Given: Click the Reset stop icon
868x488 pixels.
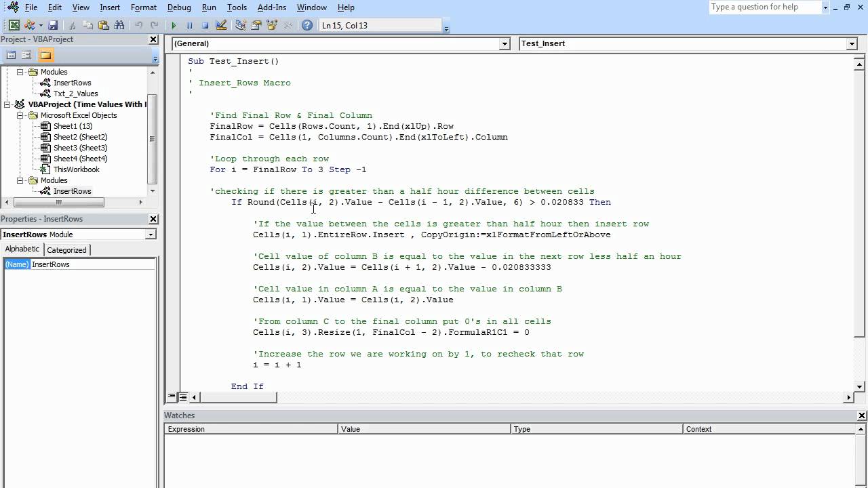Looking at the screenshot, I should coord(205,25).
